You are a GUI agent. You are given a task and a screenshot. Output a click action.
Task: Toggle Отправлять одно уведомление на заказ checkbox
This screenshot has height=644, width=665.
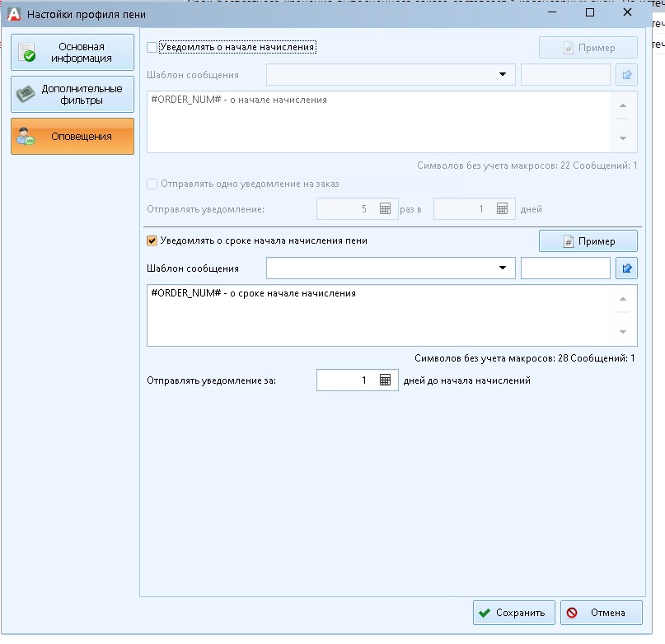(152, 184)
